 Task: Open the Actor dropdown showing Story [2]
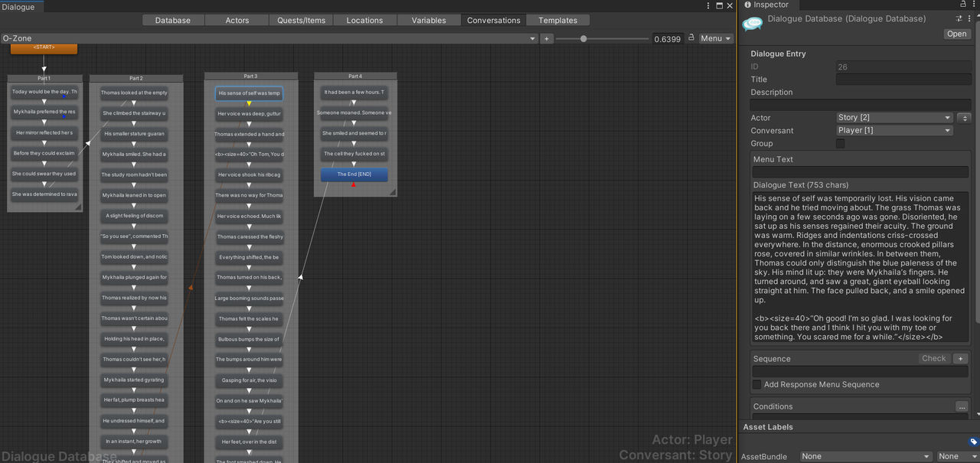click(x=894, y=118)
